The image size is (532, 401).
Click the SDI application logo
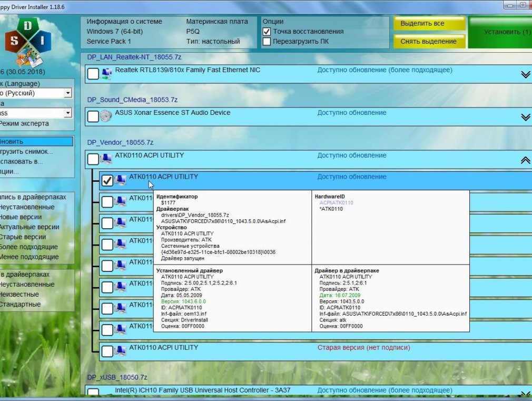coord(28,42)
